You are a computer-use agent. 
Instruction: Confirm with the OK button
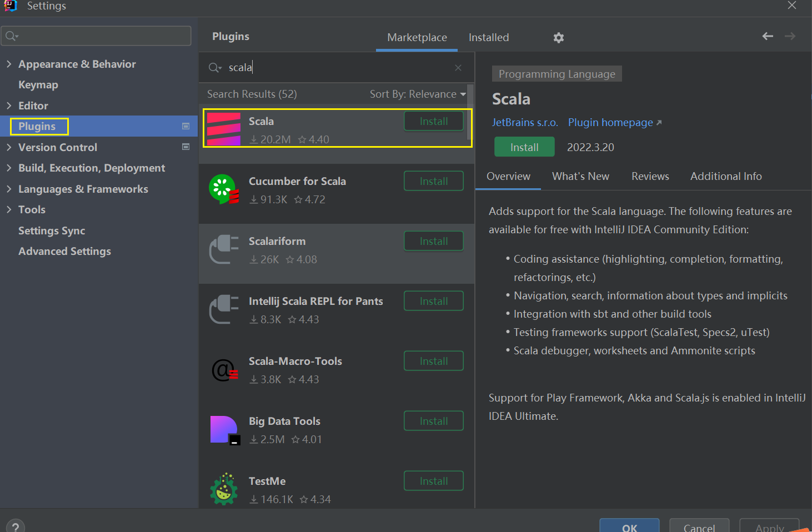629,526
